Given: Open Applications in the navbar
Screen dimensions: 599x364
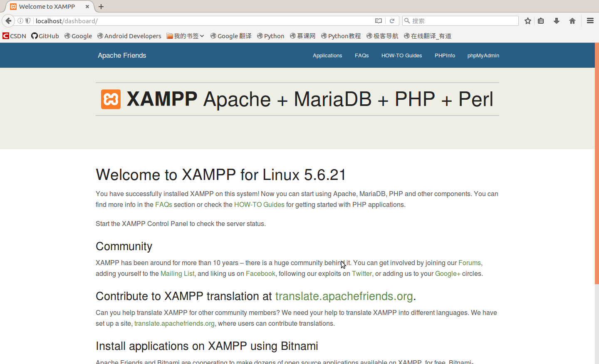Looking at the screenshot, I should pyautogui.click(x=327, y=56).
